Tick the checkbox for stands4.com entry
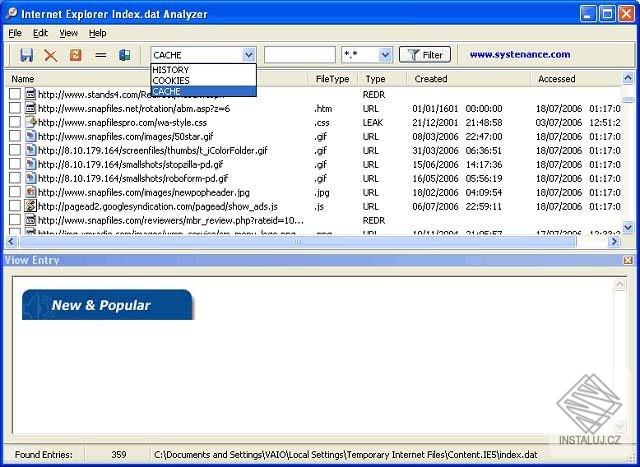Screen dimensions: 640x467 [x=15, y=94]
